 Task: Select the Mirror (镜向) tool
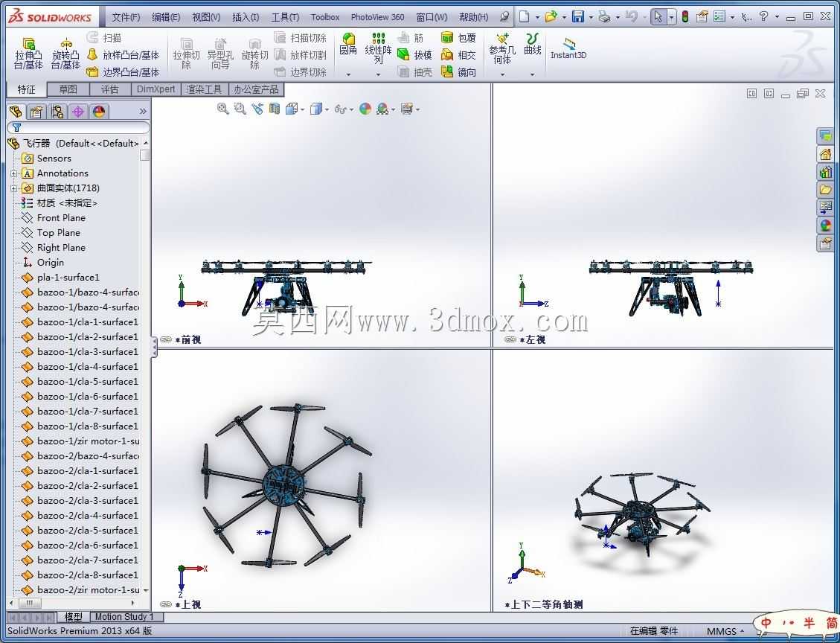(458, 71)
